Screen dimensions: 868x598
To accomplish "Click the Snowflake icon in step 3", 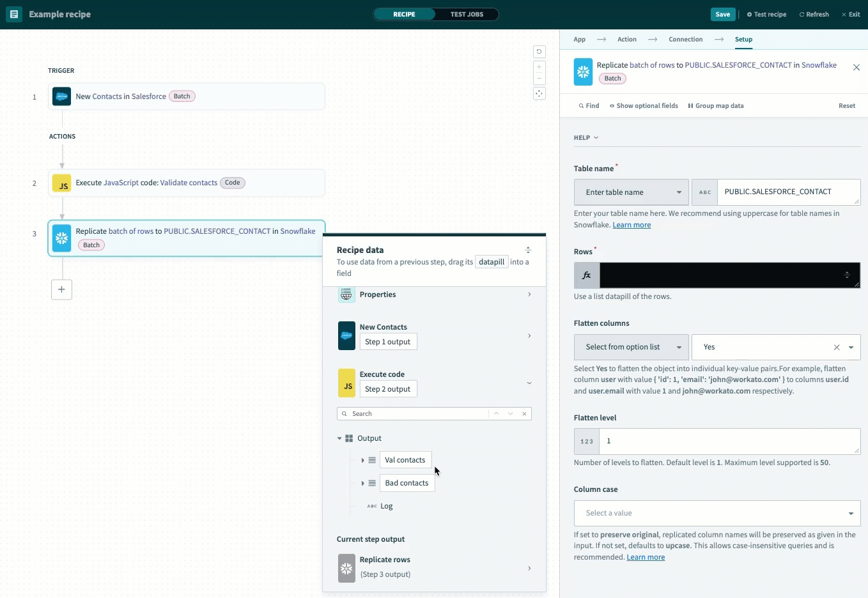I will pos(62,238).
